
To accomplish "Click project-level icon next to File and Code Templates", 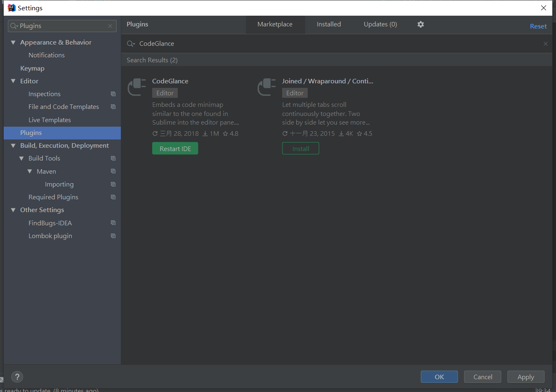I will [x=113, y=107].
